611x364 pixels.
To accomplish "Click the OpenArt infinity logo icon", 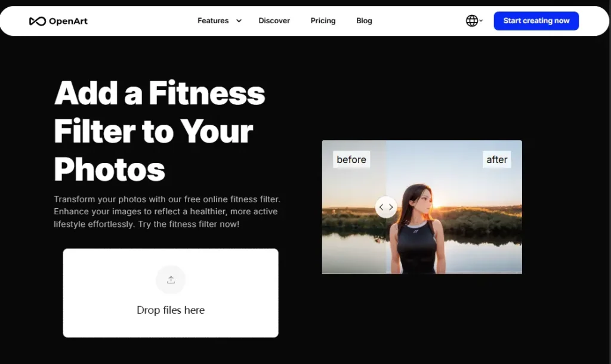I will click(38, 20).
